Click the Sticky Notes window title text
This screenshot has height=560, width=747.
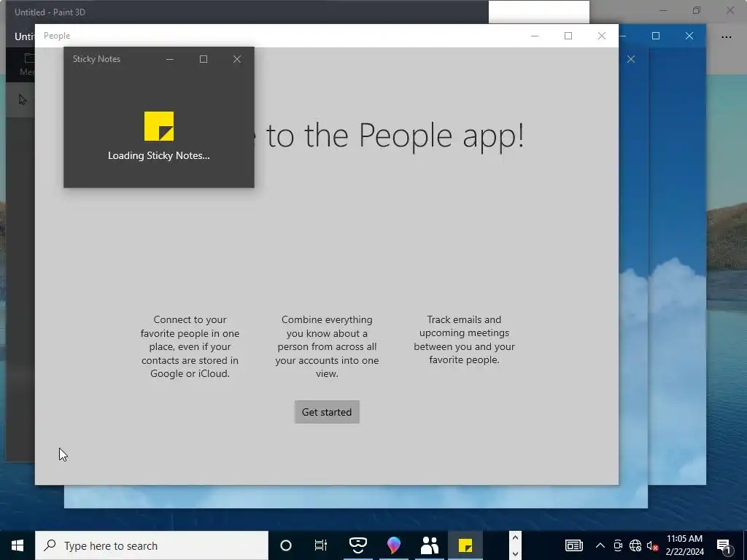96,59
